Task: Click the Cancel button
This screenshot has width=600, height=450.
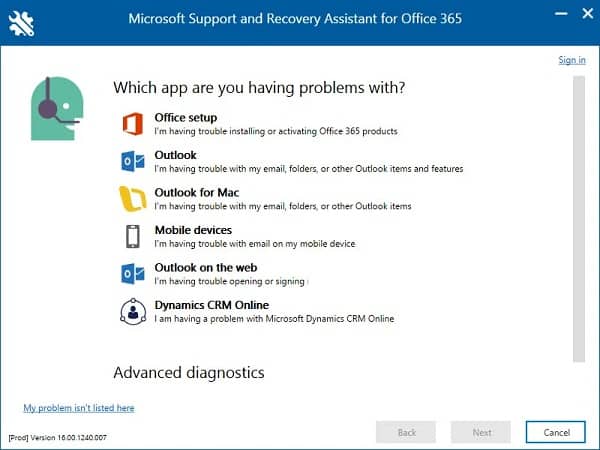Action: 556,432
